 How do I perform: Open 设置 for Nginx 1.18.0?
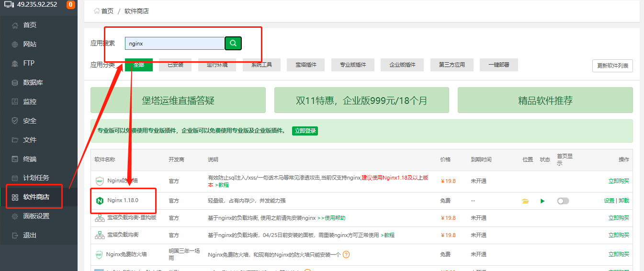[609, 201]
